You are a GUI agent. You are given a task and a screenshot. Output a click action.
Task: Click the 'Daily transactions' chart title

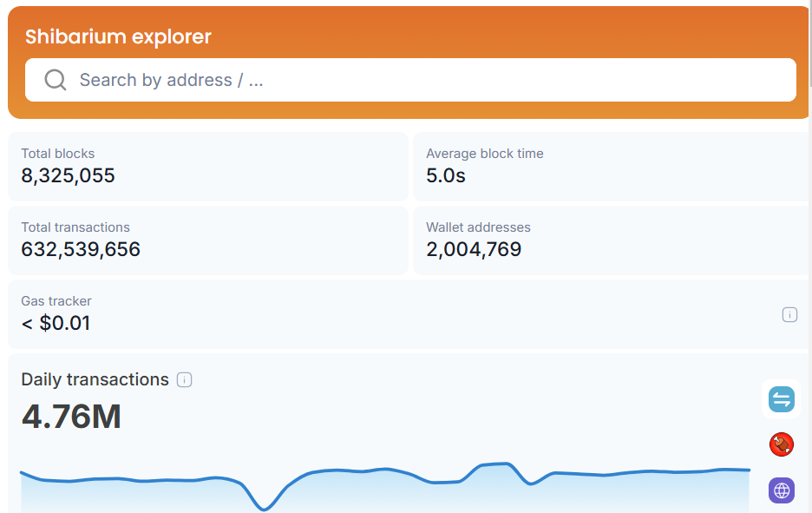95,380
